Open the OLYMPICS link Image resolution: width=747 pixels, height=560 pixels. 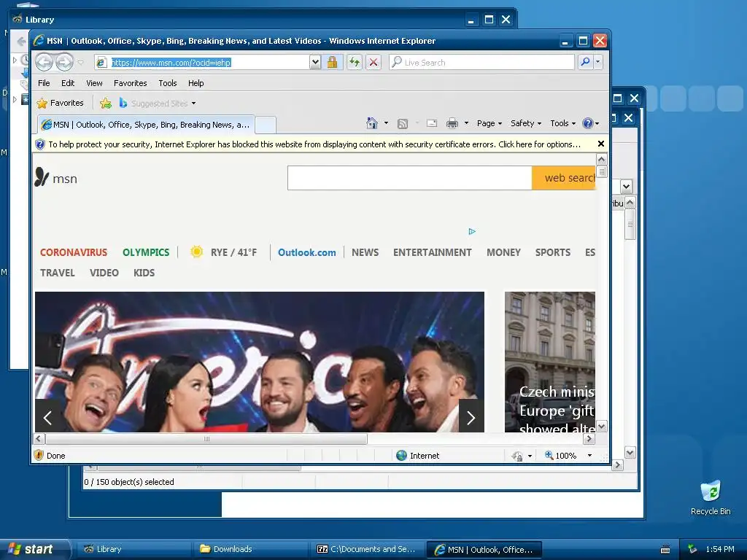(146, 252)
